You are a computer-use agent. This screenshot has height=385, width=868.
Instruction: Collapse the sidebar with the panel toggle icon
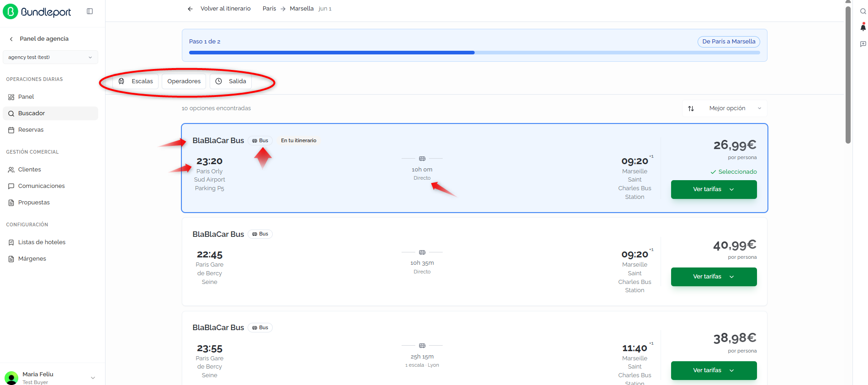tap(90, 11)
